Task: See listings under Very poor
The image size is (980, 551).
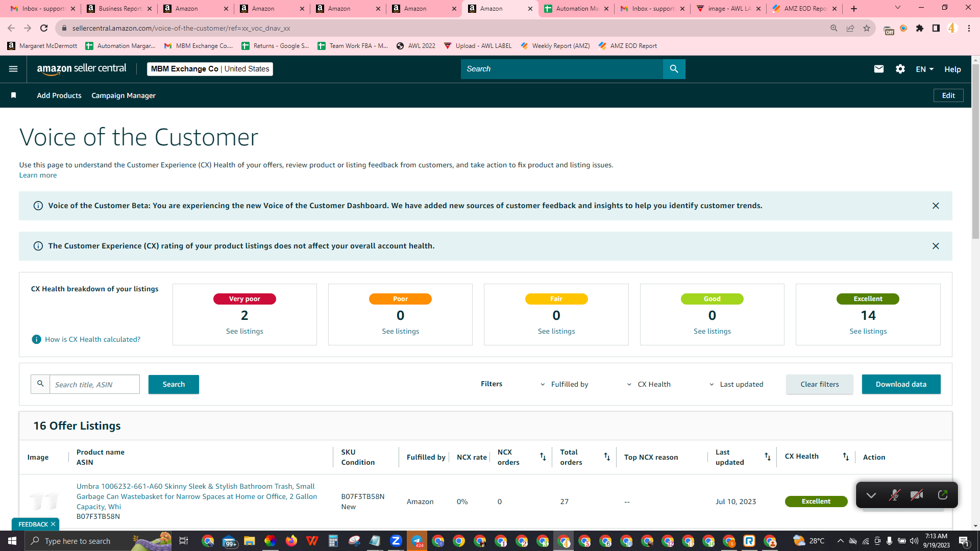Action: (244, 331)
